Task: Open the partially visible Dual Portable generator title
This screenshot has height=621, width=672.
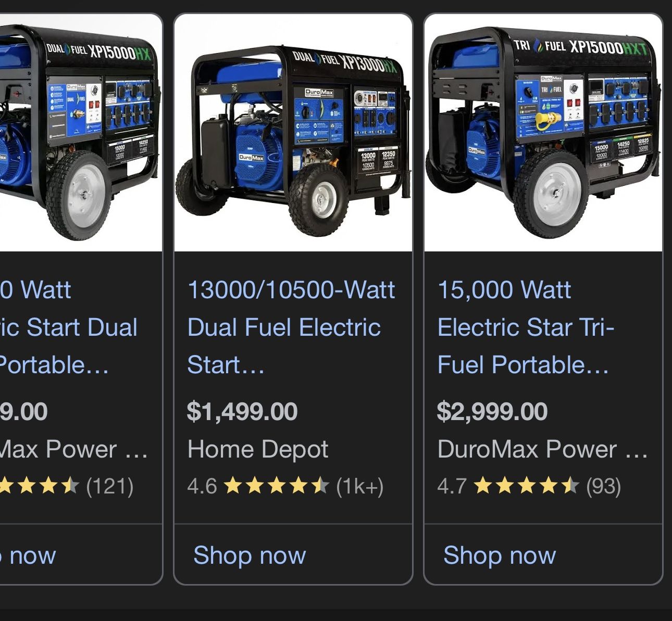Action: [x=69, y=327]
